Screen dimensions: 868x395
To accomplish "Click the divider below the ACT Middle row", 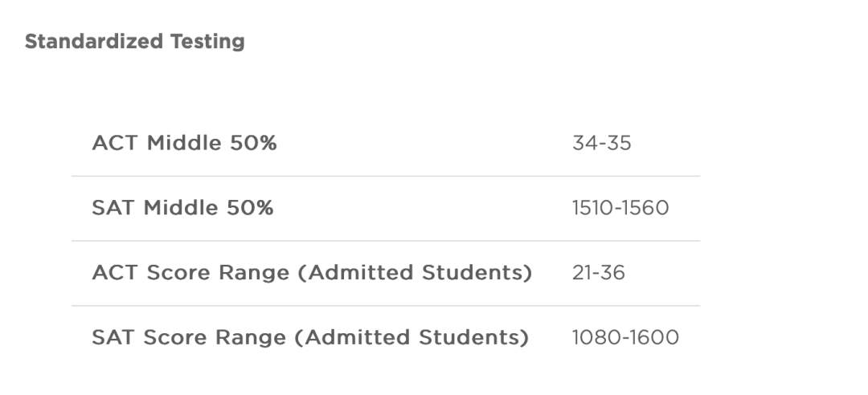I will coord(386,176).
